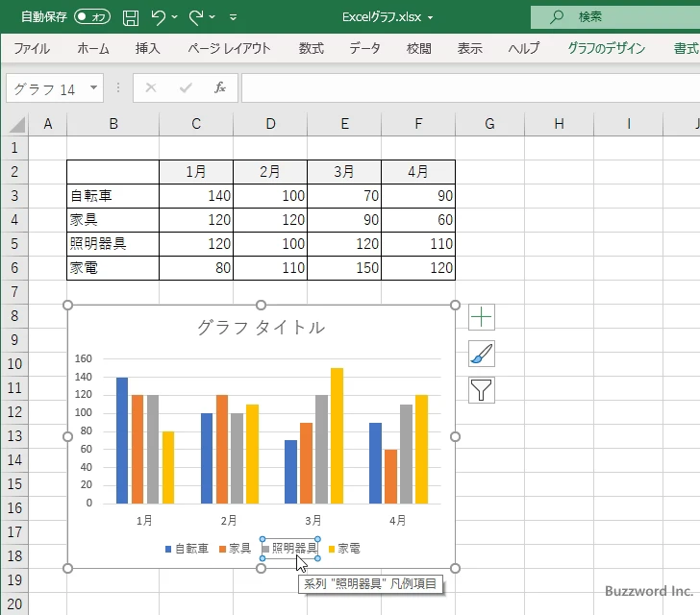The image size is (700, 615).
Task: Click the formula bar resize dots handle
Action: click(x=118, y=87)
